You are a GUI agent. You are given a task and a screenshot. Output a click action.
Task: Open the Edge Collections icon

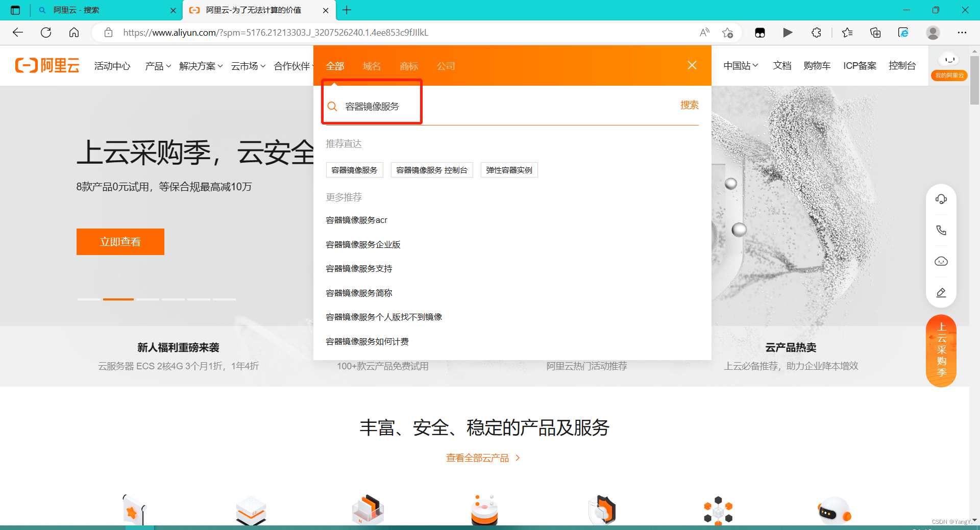tap(875, 32)
